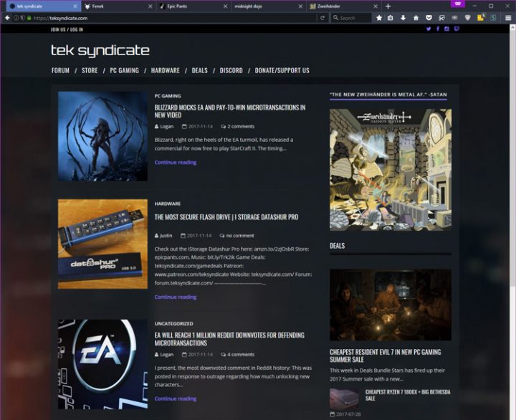Click the UNCATEGORIZED category label
The height and width of the screenshot is (420, 516).
173,323
